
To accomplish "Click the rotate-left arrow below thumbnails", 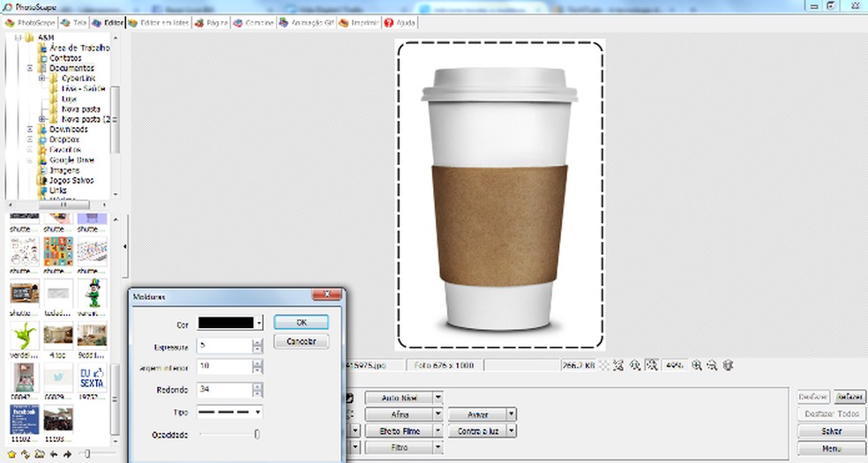I will (x=54, y=454).
